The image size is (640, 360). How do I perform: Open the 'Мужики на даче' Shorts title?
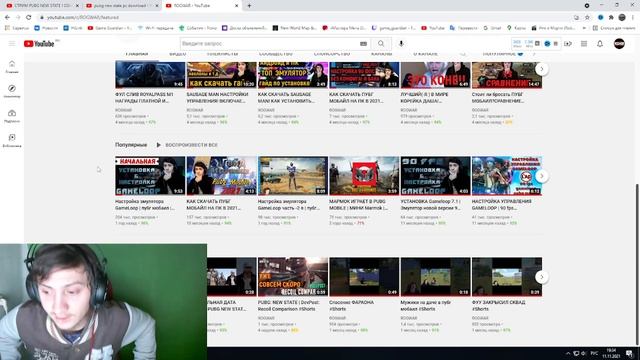pos(426,306)
